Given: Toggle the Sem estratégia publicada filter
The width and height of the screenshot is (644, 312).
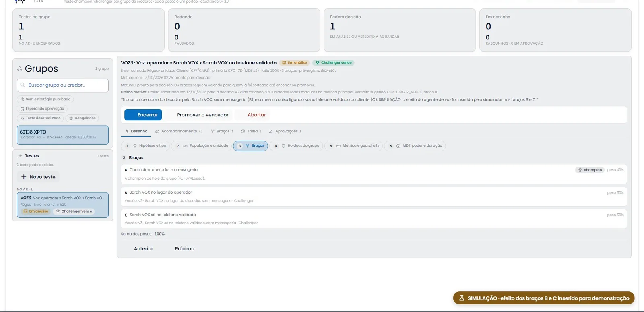Looking at the screenshot, I should click(x=45, y=99).
